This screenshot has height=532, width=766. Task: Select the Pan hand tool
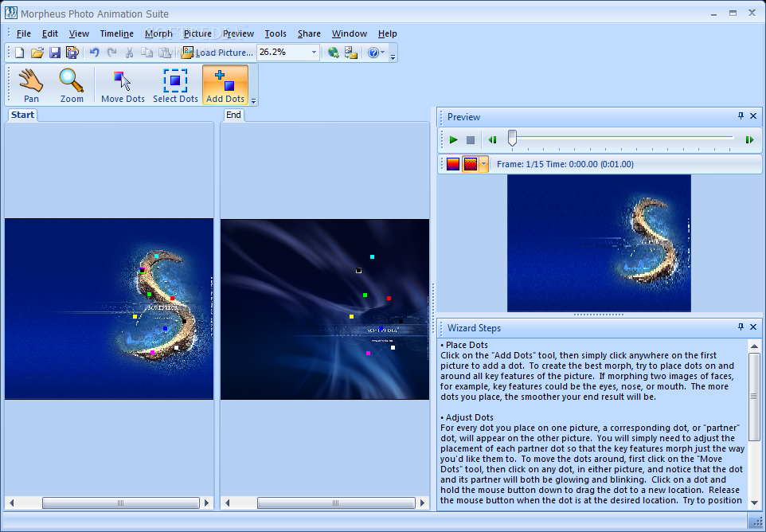(x=31, y=85)
